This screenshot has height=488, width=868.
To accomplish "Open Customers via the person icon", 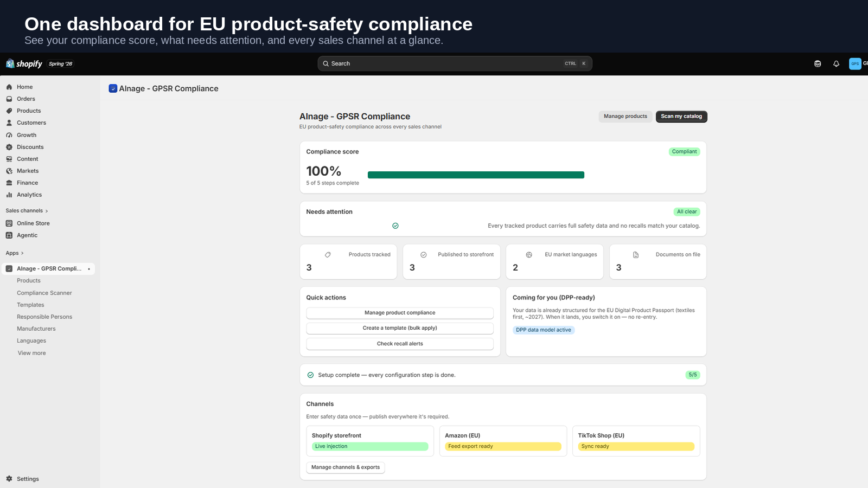I will 9,123.
